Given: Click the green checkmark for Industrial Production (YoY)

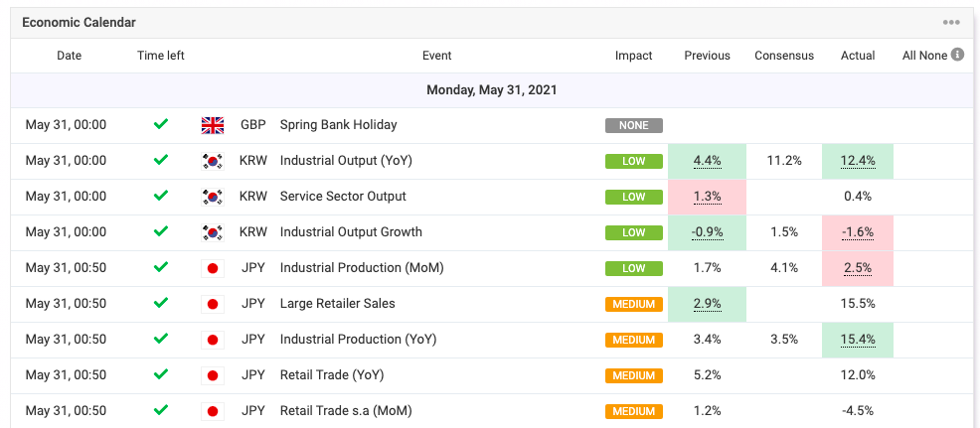Looking at the screenshot, I should tap(161, 339).
